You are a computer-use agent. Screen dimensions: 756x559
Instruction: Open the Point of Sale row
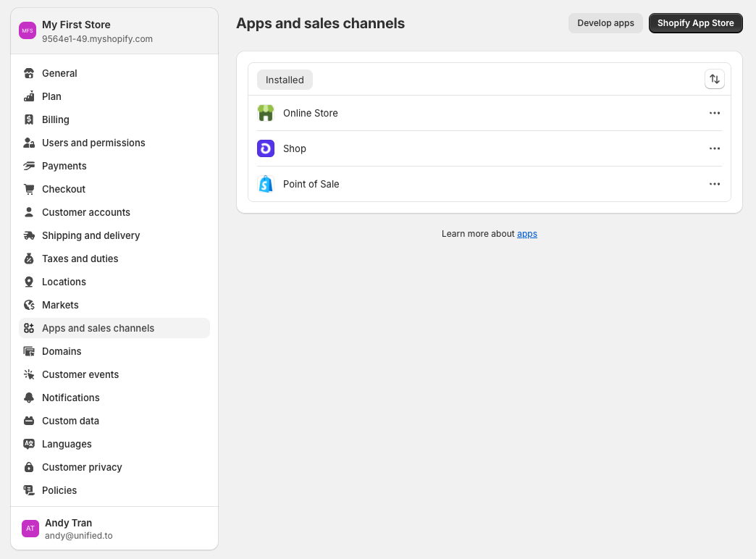tap(490, 184)
